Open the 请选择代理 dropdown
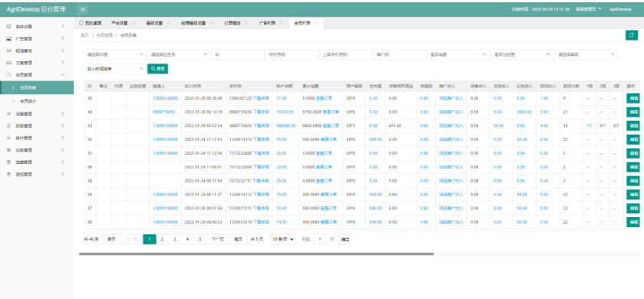Viewport: 644px width, 299px height. (114, 54)
